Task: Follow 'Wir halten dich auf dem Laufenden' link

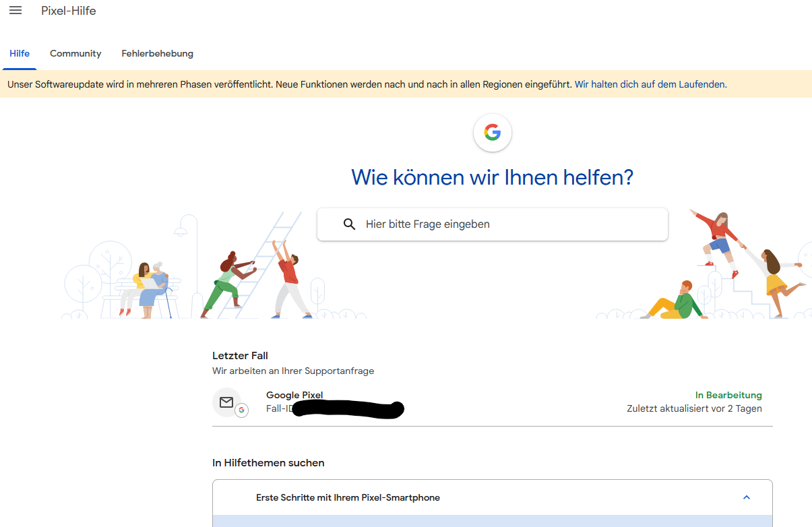Action: tap(650, 84)
